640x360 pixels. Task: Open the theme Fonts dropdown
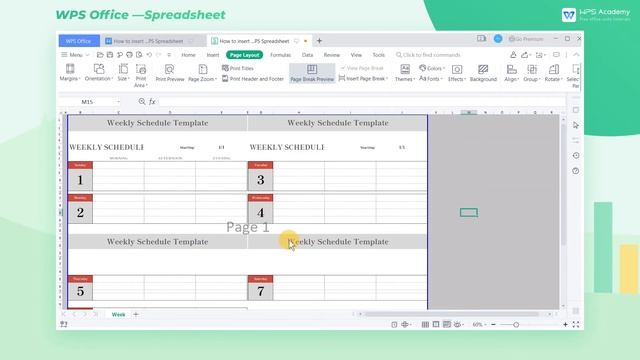pyautogui.click(x=431, y=79)
